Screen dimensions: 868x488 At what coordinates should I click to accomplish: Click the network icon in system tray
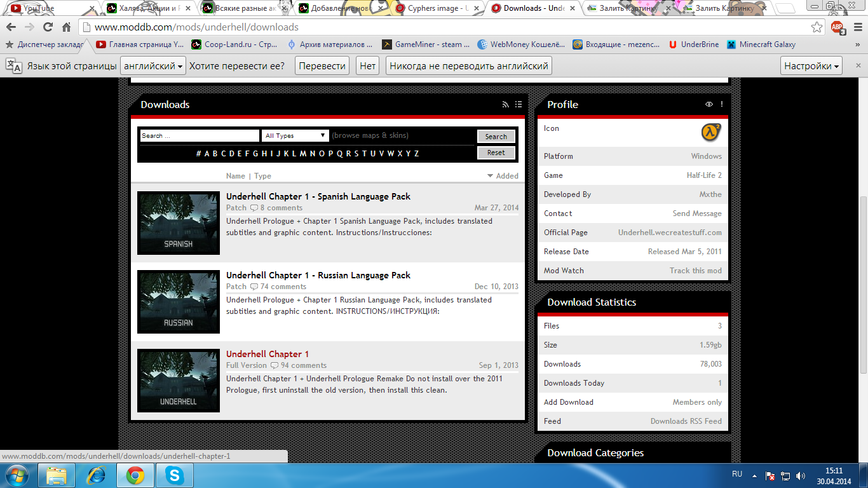tap(785, 475)
